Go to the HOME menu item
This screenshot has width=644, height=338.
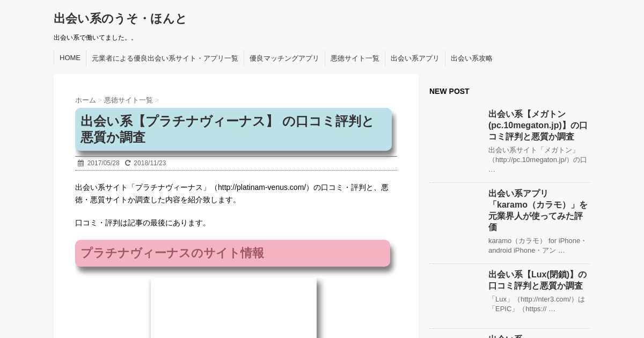70,58
